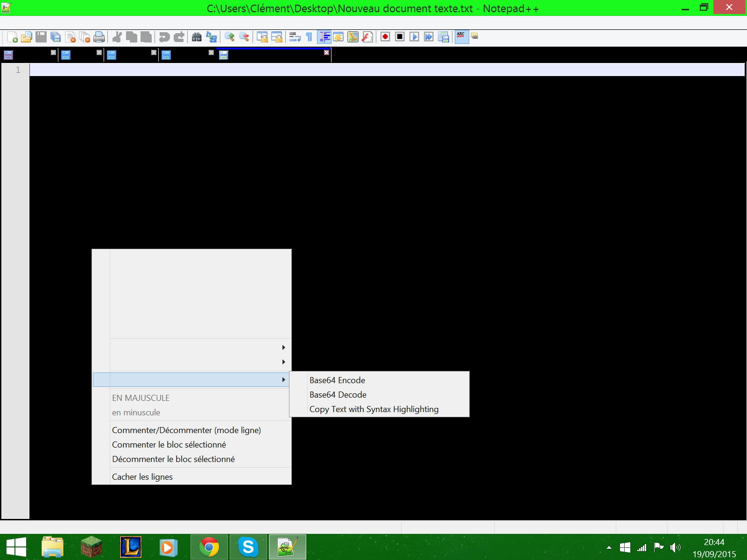Open the Replace dialog icon
Viewport: 747px width, 560px height.
tap(211, 37)
